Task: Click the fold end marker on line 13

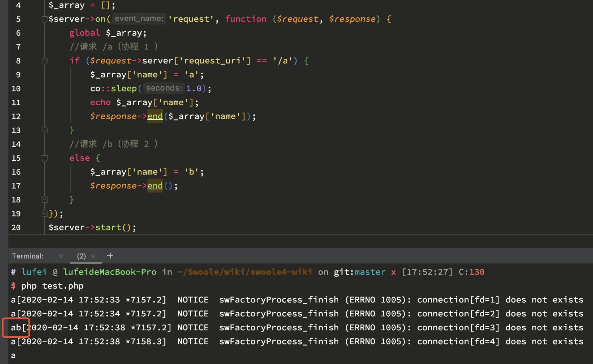Action: (44, 130)
